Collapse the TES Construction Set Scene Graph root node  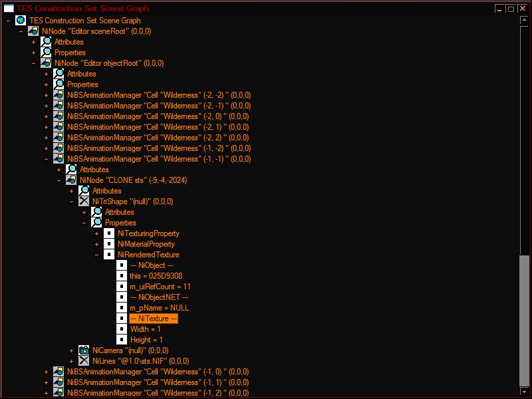tap(8, 21)
